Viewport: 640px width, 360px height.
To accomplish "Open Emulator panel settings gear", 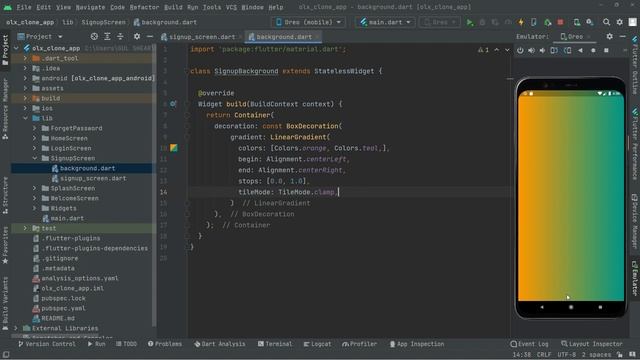I will pos(609,37).
